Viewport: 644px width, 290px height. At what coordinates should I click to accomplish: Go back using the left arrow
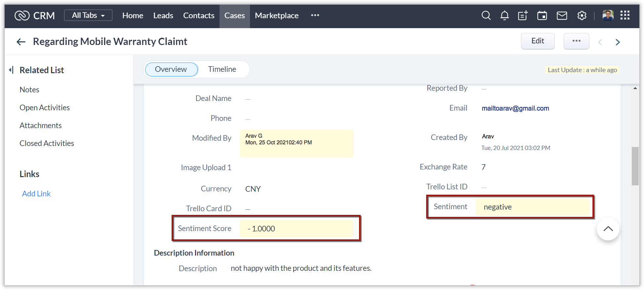(x=21, y=42)
